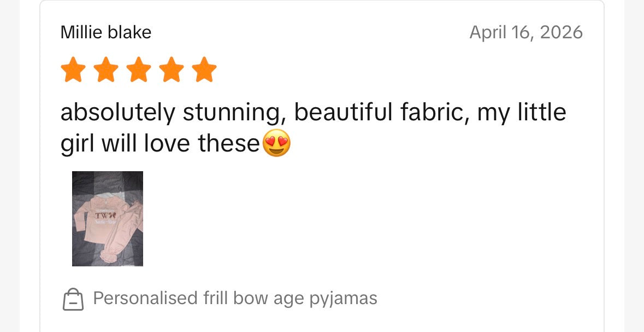Tap the third orange rating star
Screen dimensions: 644x332
click(x=138, y=70)
